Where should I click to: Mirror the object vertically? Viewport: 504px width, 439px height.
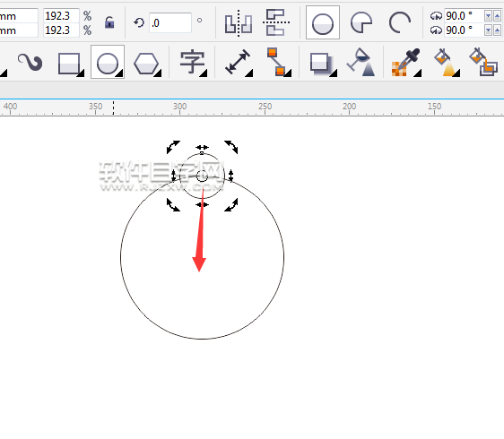pyautogui.click(x=276, y=22)
